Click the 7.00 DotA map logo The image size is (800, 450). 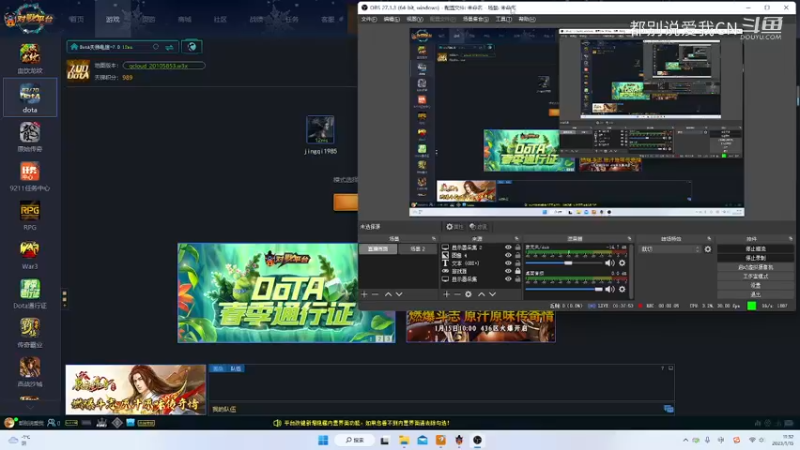coord(78,71)
